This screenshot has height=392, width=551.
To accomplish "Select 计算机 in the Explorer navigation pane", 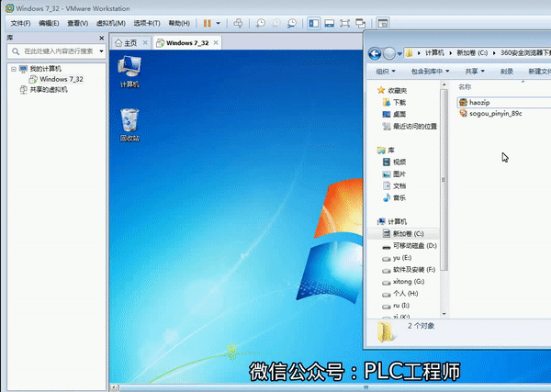I will [397, 221].
